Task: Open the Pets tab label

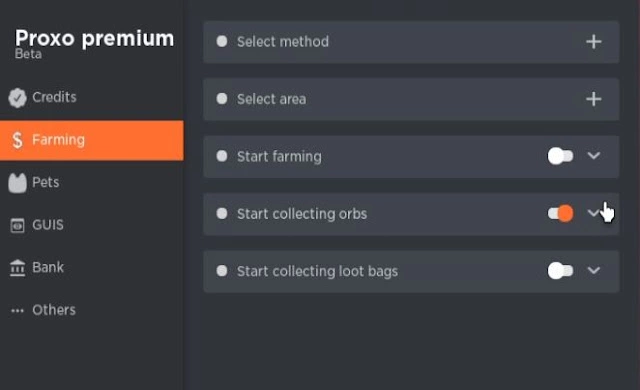Action: click(x=46, y=182)
